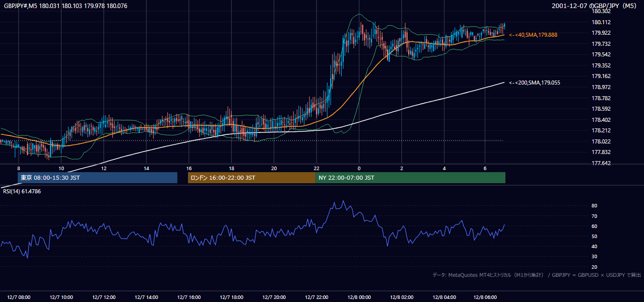Click the 12/7 08:00 time label
This screenshot has width=644, height=302.
[19, 297]
